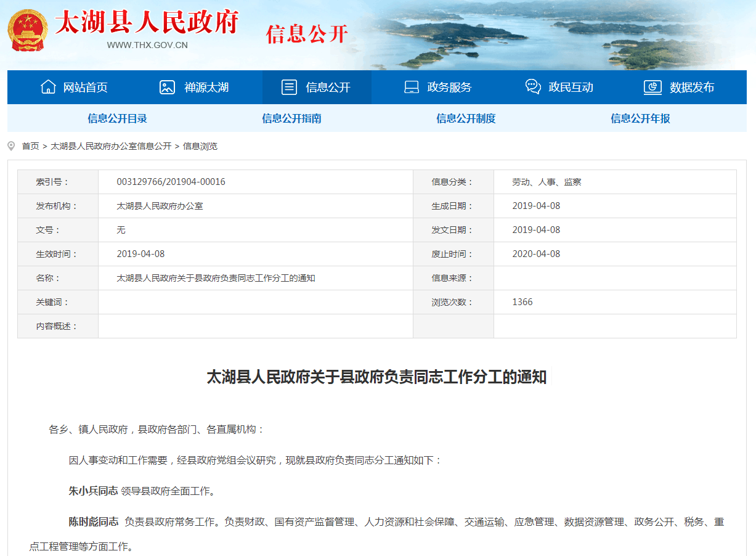Click the red 信息公开 header banner text

coord(307,33)
